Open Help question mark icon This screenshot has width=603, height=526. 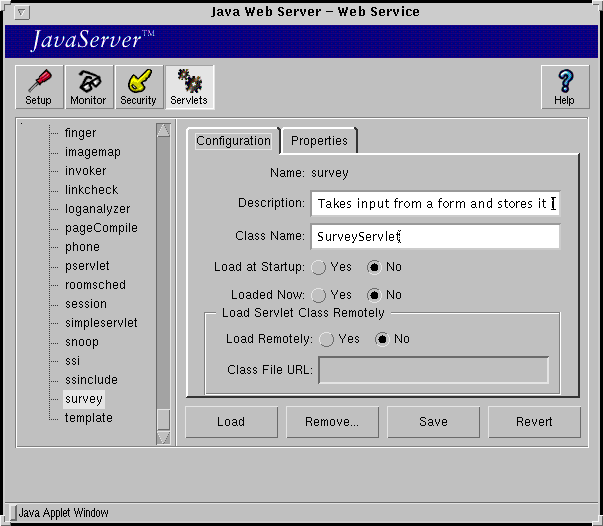pos(565,87)
